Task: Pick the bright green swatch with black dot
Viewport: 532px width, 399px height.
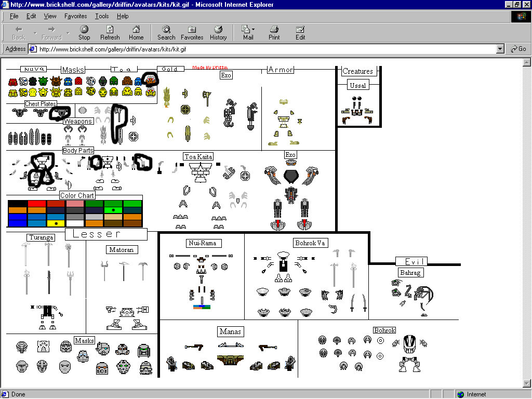Action: (113, 210)
